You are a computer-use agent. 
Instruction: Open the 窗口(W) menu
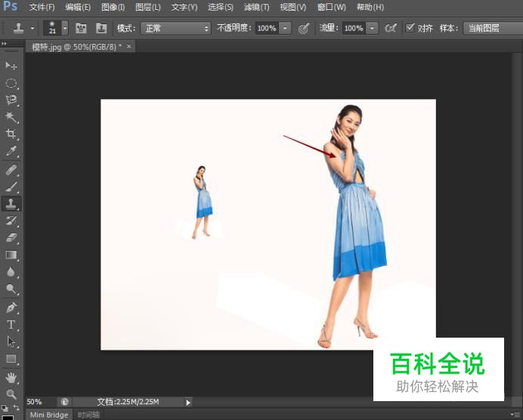pyautogui.click(x=332, y=7)
